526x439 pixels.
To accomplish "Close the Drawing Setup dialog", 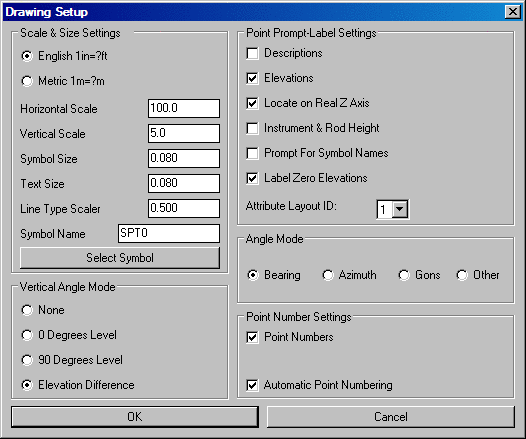I will pos(513,12).
